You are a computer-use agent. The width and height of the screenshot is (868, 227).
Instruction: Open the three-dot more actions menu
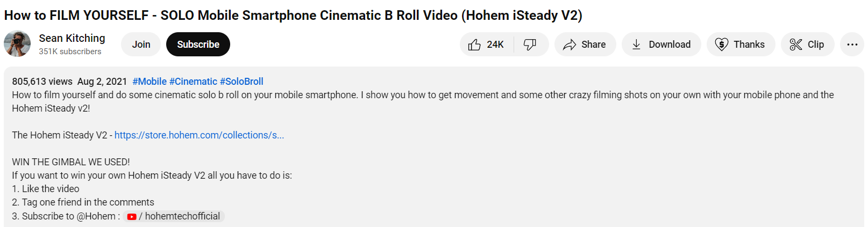tap(852, 45)
